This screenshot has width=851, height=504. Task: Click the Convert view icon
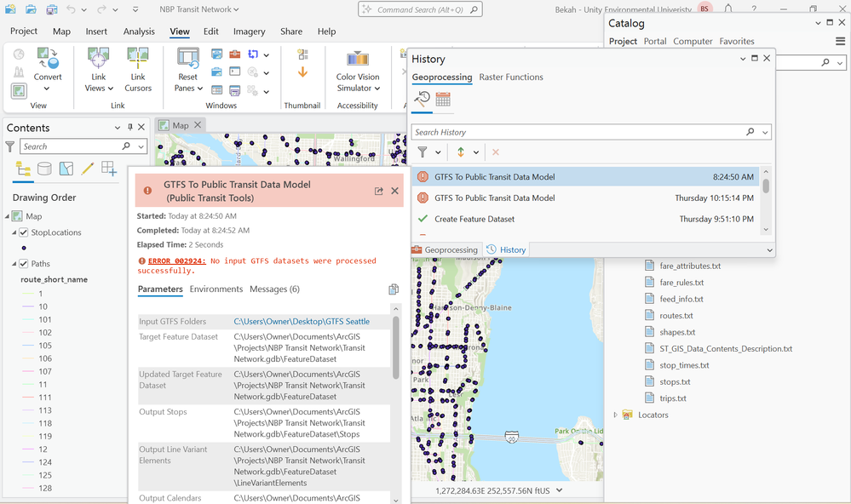click(48, 58)
